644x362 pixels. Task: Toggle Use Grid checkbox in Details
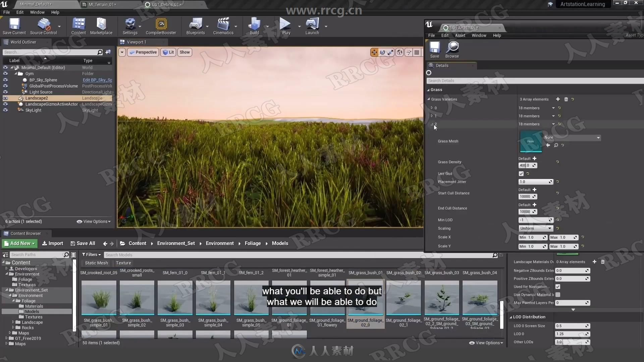pos(521,173)
